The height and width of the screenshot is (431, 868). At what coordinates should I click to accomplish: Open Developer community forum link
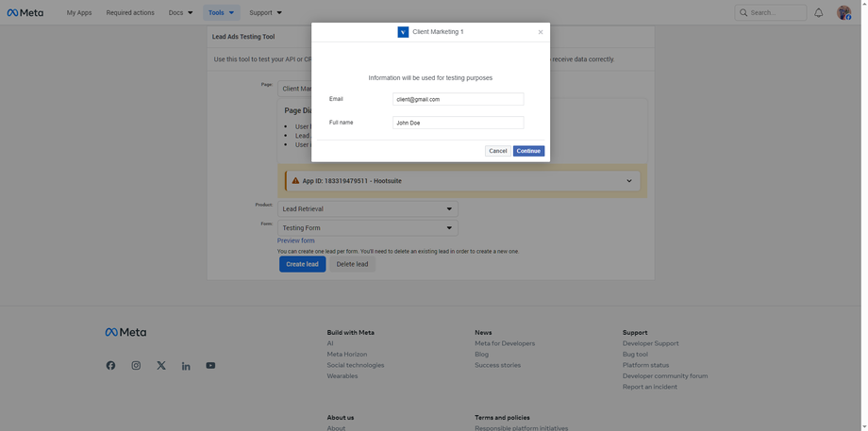point(665,376)
